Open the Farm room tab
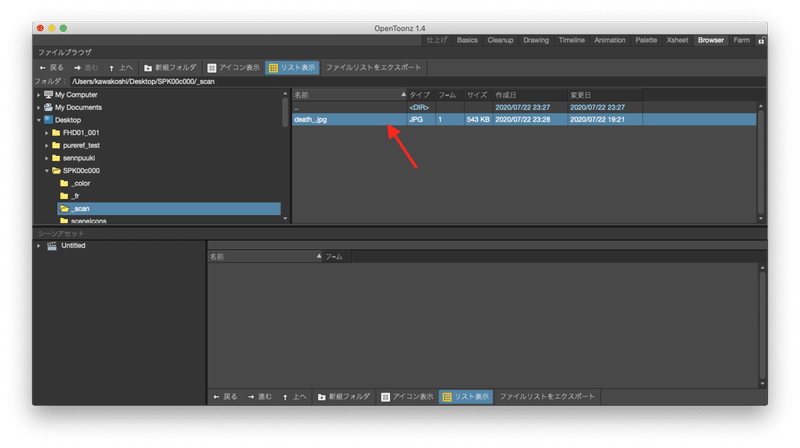Screen dimensions: 800x448 tap(741, 40)
